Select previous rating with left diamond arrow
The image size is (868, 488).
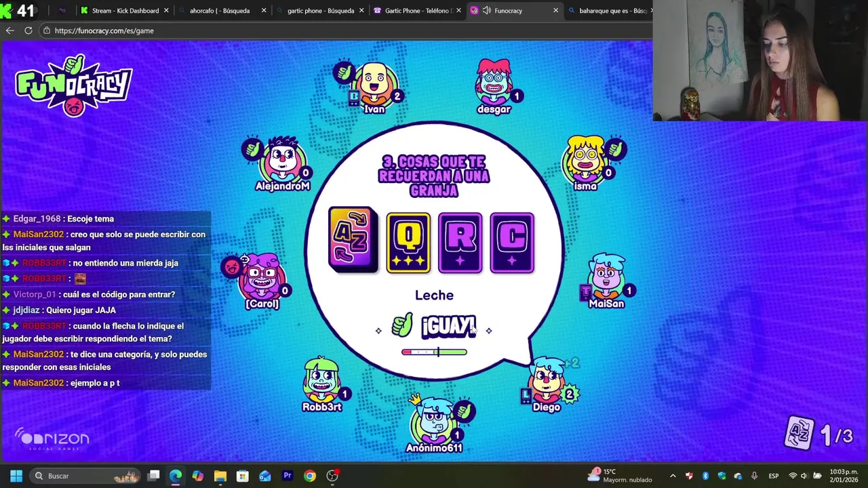[x=378, y=331]
